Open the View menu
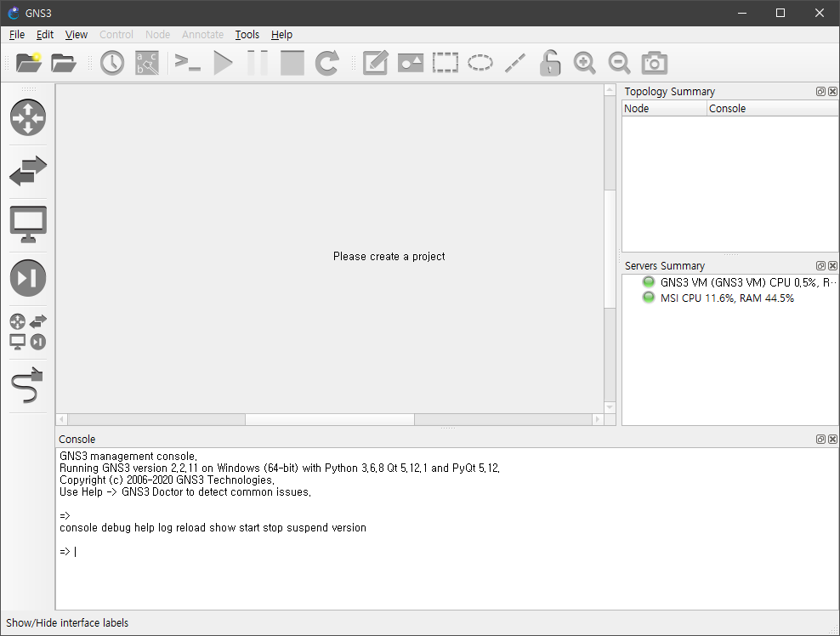 [76, 35]
